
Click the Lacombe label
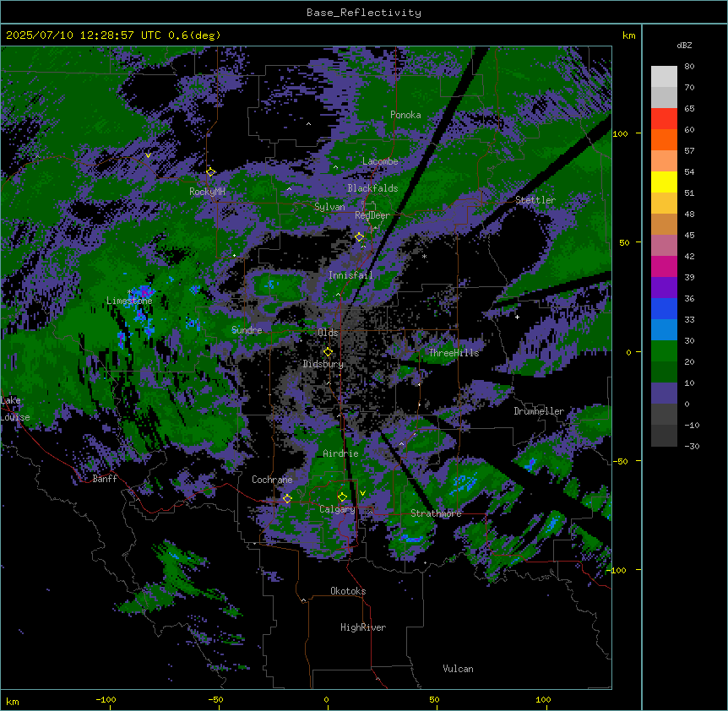click(380, 161)
